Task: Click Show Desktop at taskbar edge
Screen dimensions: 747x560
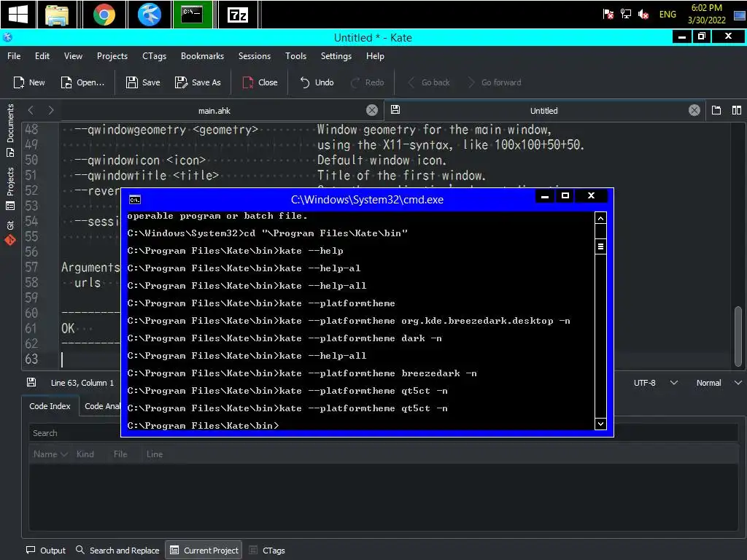Action: (x=740, y=15)
